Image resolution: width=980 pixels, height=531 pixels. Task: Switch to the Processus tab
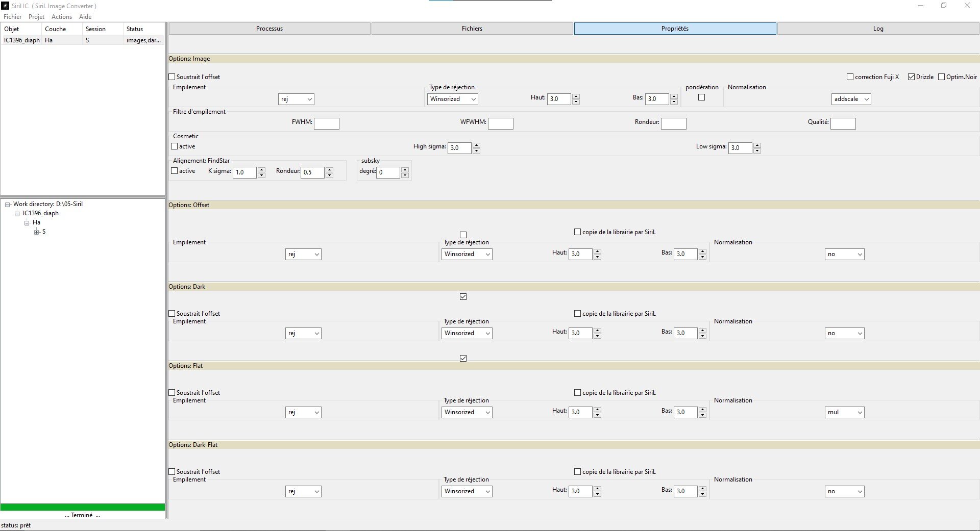pos(269,29)
